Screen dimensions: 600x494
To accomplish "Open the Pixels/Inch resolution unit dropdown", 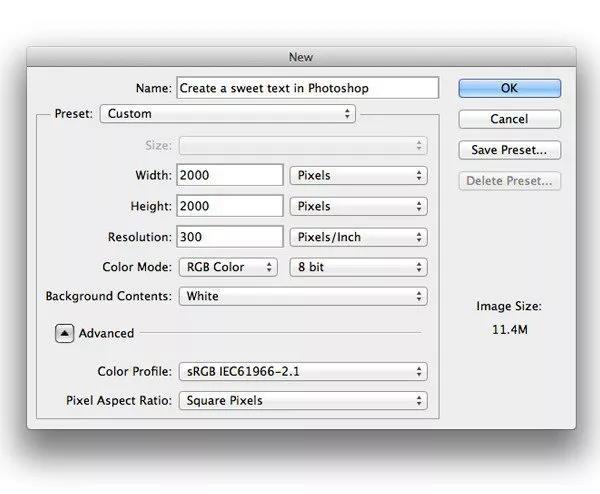I will pyautogui.click(x=358, y=237).
